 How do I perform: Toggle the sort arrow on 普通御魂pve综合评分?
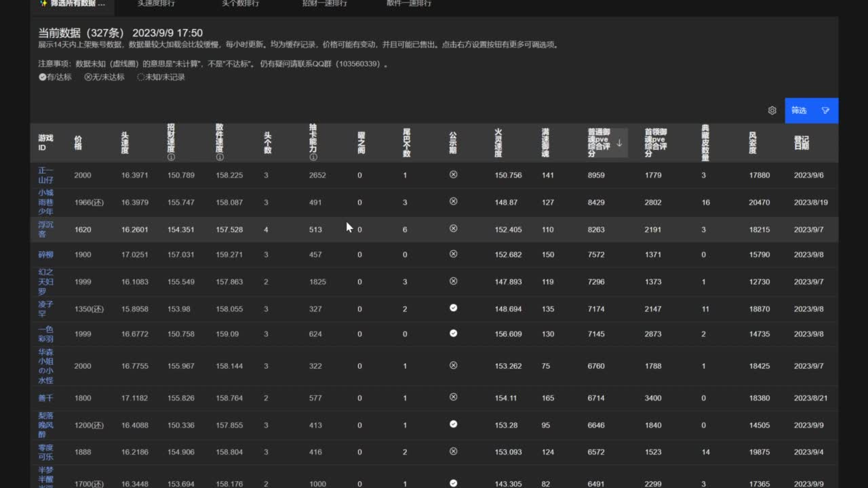tap(619, 143)
